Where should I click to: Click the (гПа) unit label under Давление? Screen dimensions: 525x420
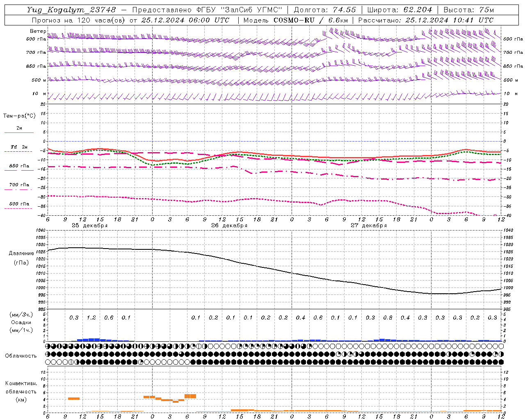[x=21, y=263]
